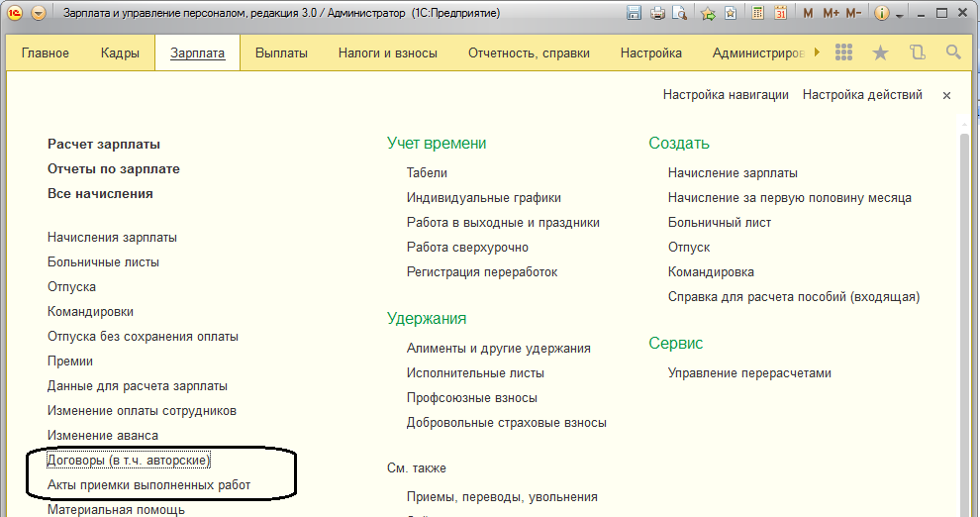
Task: Open Данные для расчета зарплаты
Action: [137, 385]
